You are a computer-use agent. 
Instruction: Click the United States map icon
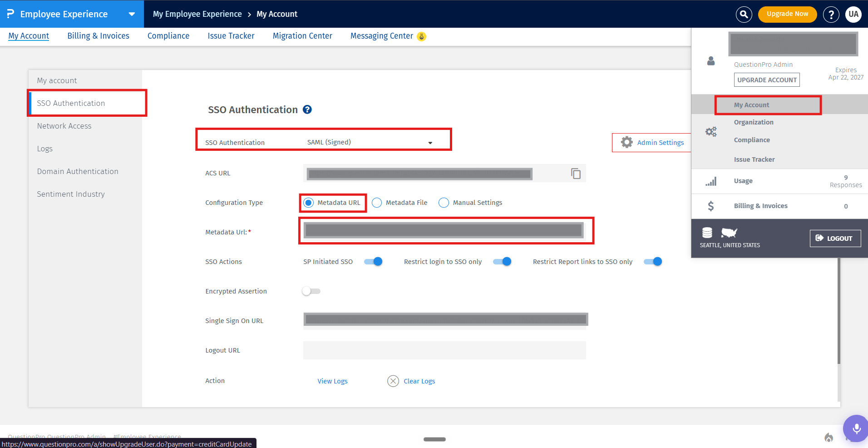pyautogui.click(x=729, y=233)
